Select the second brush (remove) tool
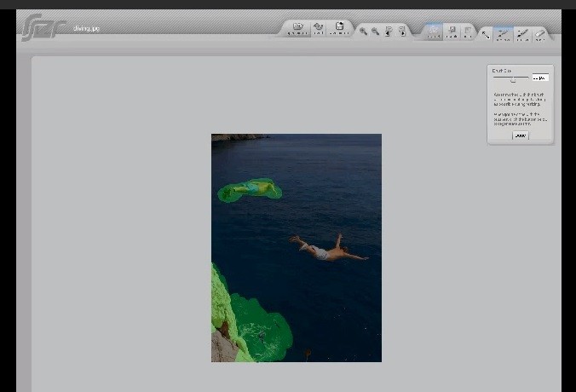The height and width of the screenshot is (392, 576). (x=522, y=35)
